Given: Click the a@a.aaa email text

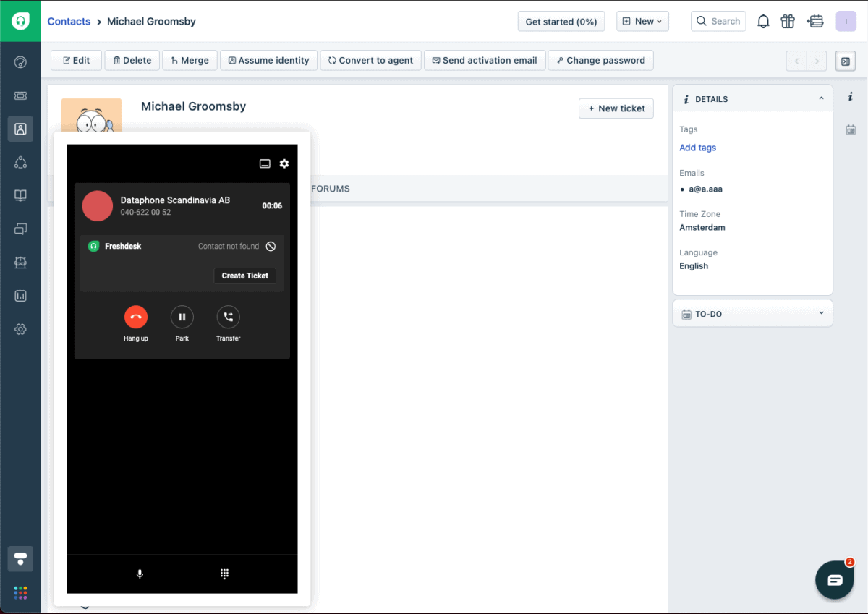Looking at the screenshot, I should pos(706,189).
